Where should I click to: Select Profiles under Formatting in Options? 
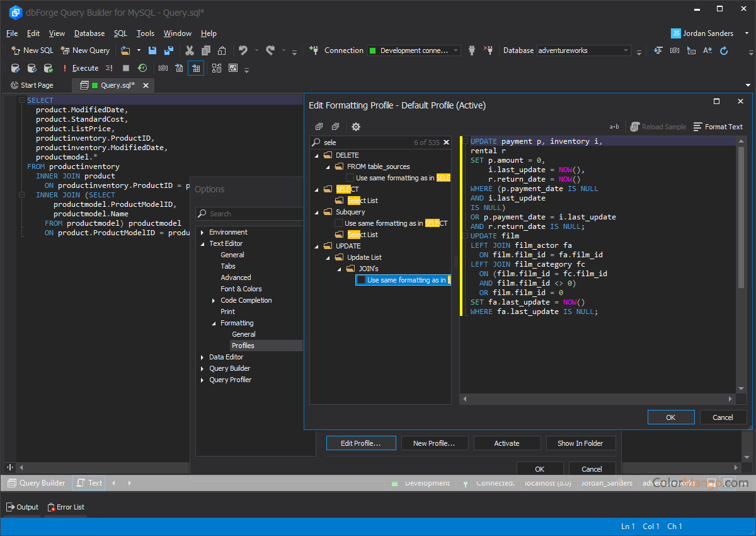point(243,346)
